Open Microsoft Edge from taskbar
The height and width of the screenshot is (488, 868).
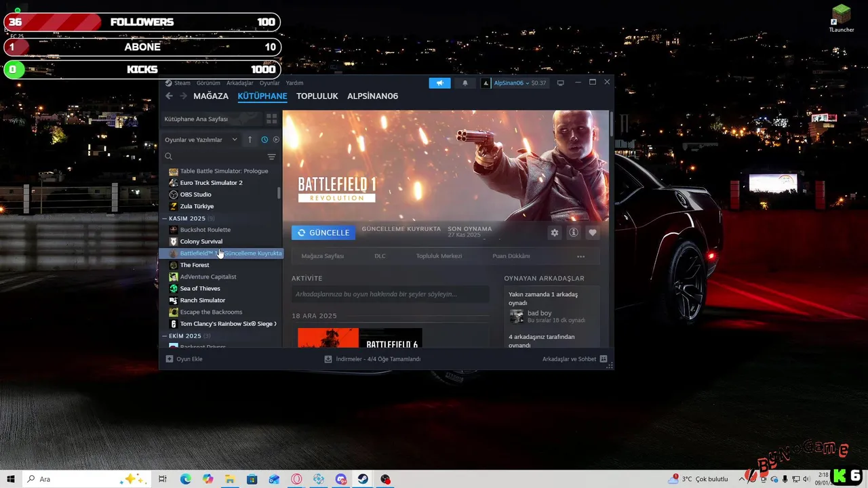click(186, 479)
